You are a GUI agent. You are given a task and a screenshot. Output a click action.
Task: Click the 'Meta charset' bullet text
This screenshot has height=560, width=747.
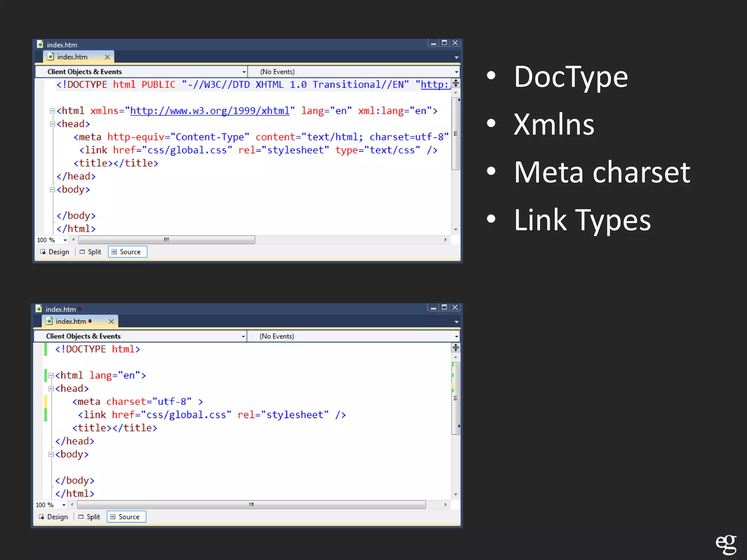click(602, 172)
